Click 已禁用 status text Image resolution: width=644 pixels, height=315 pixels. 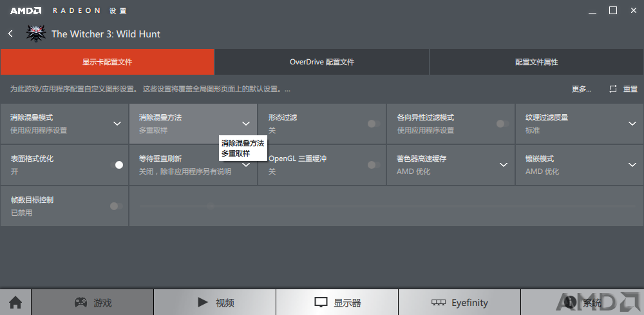click(21, 213)
